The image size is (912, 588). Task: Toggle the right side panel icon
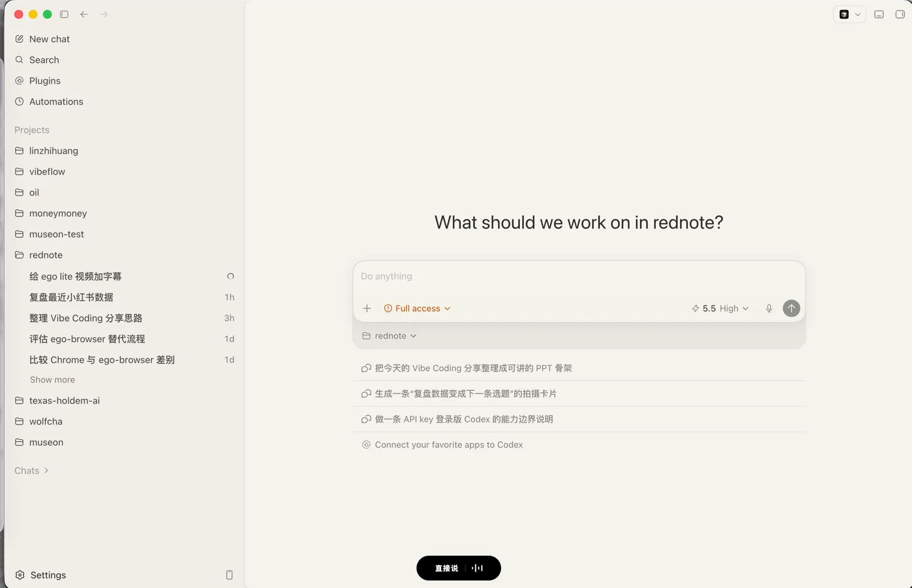[900, 14]
